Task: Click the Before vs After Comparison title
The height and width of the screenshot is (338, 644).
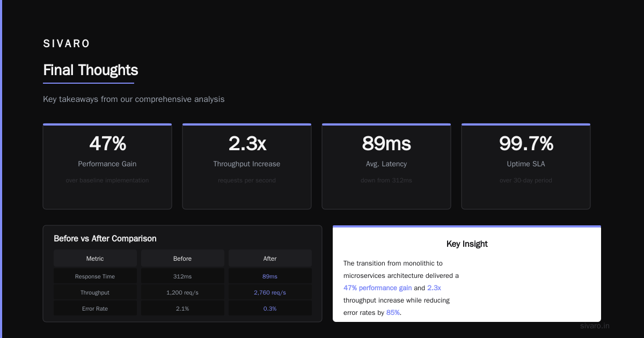Action: pos(105,239)
